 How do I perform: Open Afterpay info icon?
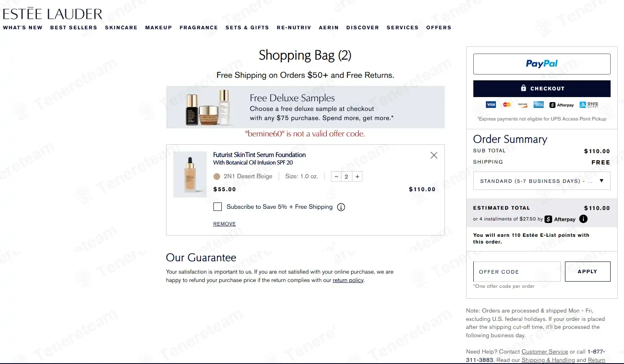pos(583,219)
